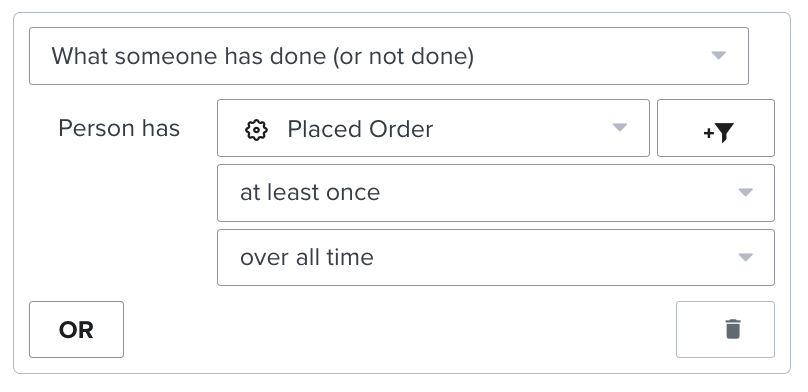Expand the over all time timeframe dropdown
The width and height of the screenshot is (808, 392).
tap(496, 257)
